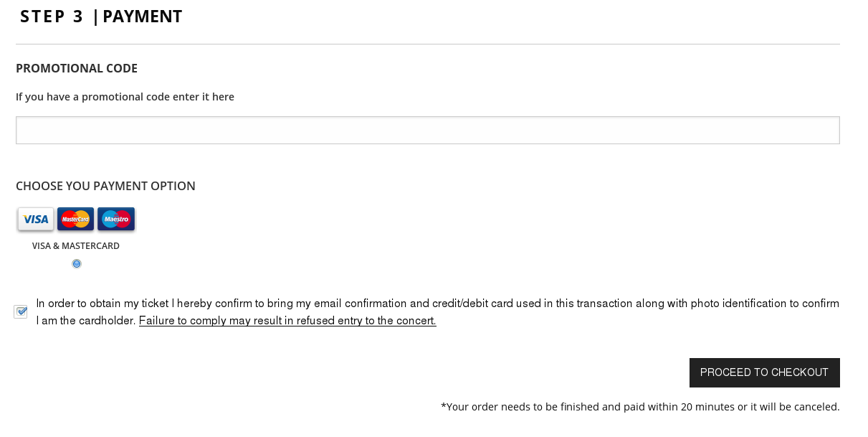Click the 'I am the cardholder' sentence

coord(86,321)
